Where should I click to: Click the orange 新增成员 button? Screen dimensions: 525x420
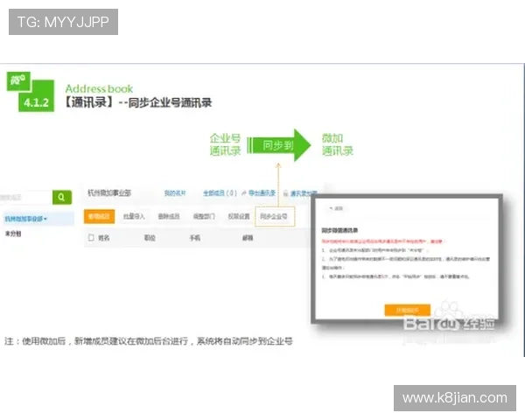99,216
